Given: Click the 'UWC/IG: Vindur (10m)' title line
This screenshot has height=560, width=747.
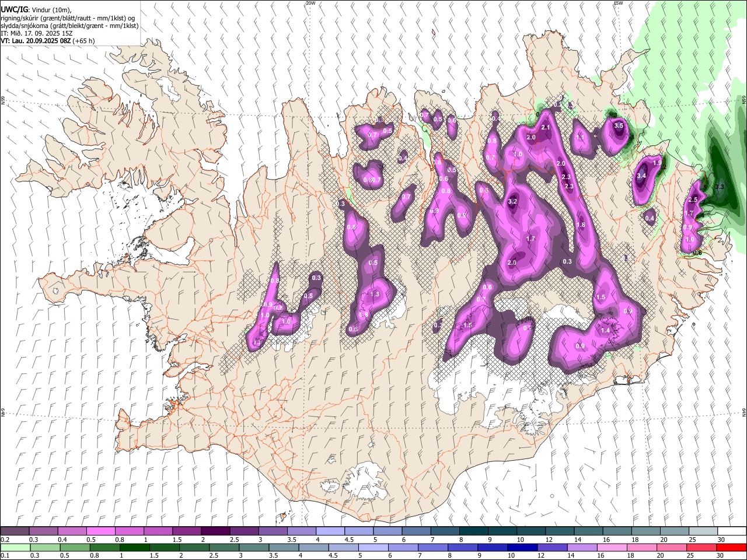Looking at the screenshot, I should coord(36,10).
